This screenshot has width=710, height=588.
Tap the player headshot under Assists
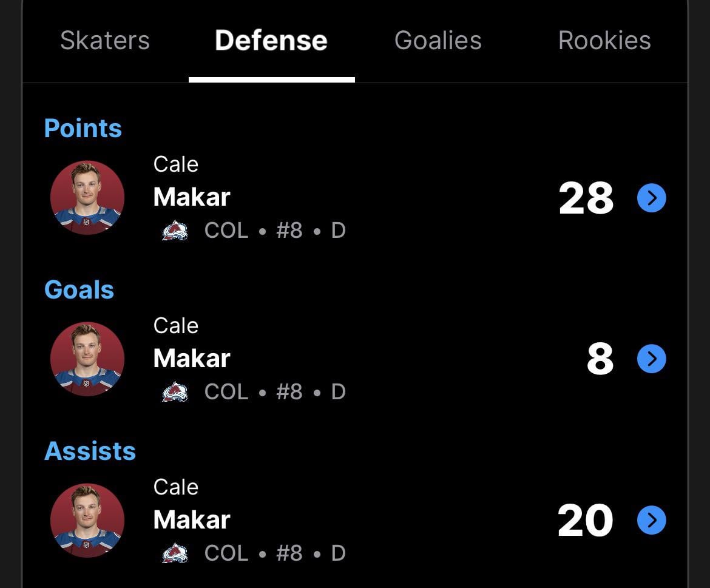pos(87,521)
